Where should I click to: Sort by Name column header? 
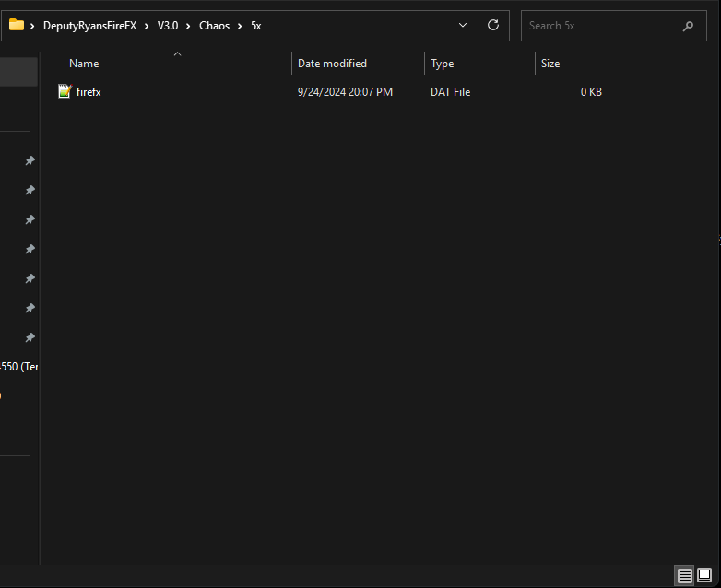(x=84, y=64)
